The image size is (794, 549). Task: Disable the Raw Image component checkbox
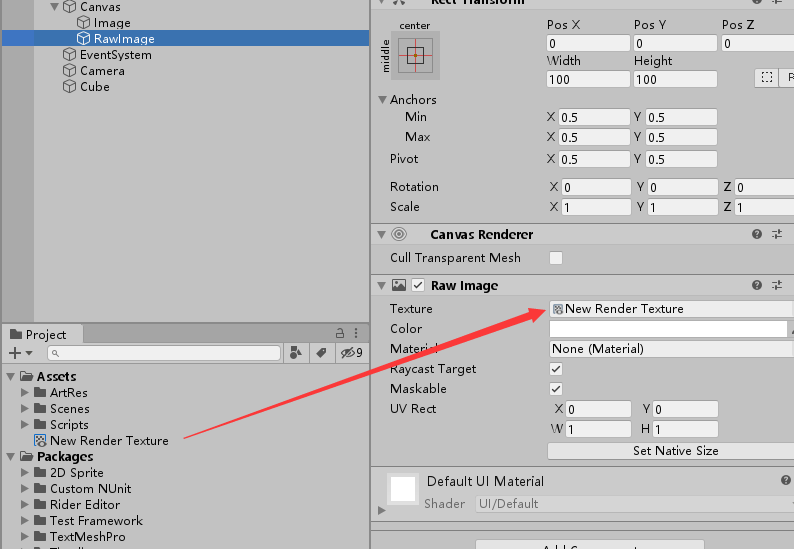(x=419, y=286)
